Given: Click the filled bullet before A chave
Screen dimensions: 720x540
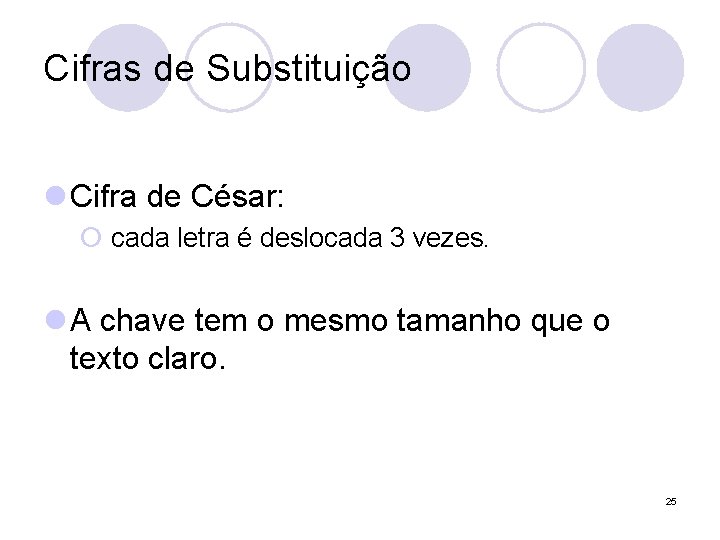Looking at the screenshot, I should pos(55,321).
